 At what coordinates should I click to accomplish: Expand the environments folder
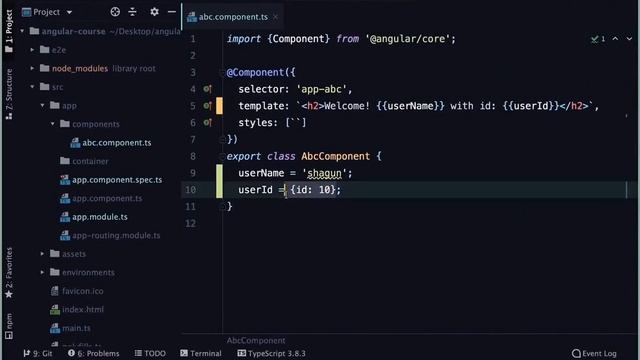pyautogui.click(x=42, y=272)
